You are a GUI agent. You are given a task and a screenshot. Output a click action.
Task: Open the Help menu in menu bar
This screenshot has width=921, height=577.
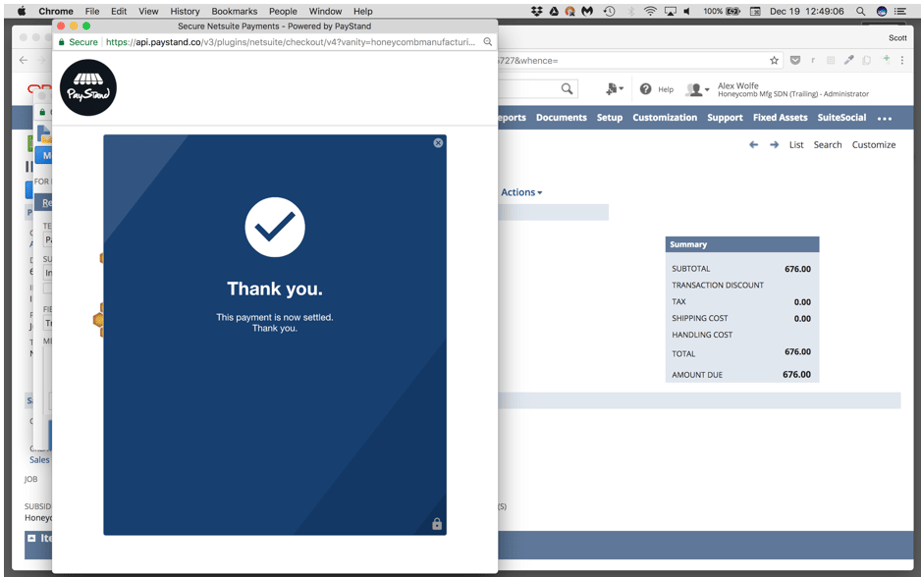pos(363,11)
